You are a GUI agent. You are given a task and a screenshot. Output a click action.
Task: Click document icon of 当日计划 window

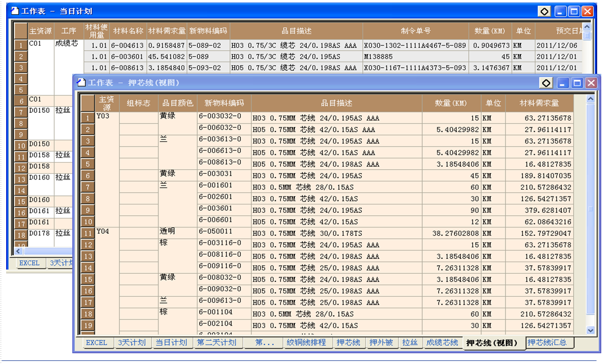click(x=14, y=11)
